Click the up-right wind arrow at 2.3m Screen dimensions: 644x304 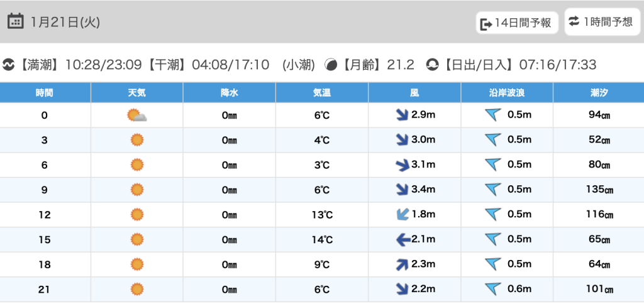[x=402, y=264]
